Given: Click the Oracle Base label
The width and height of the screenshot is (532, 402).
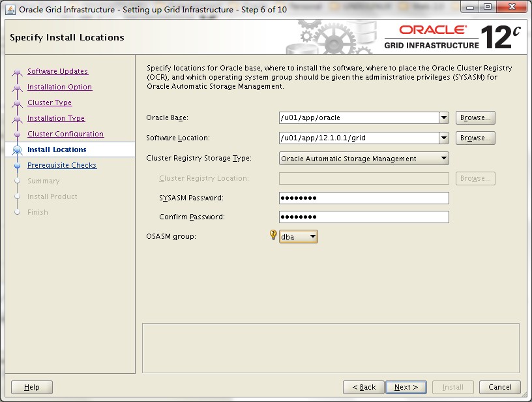Looking at the screenshot, I should click(168, 118).
